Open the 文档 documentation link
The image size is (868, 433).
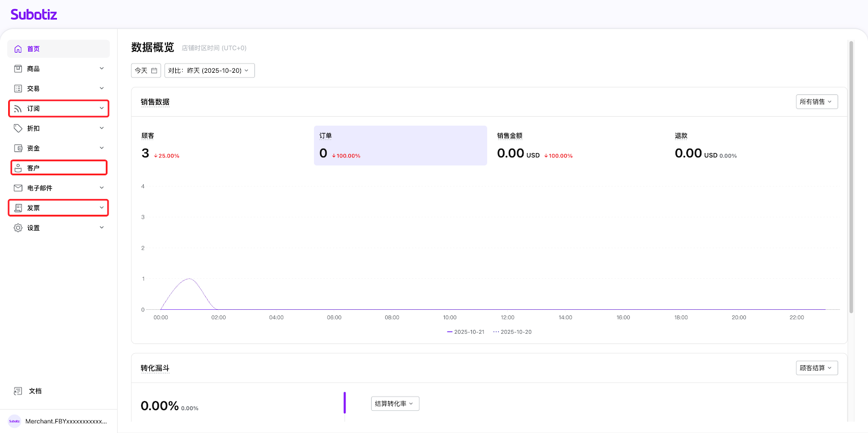coord(35,391)
